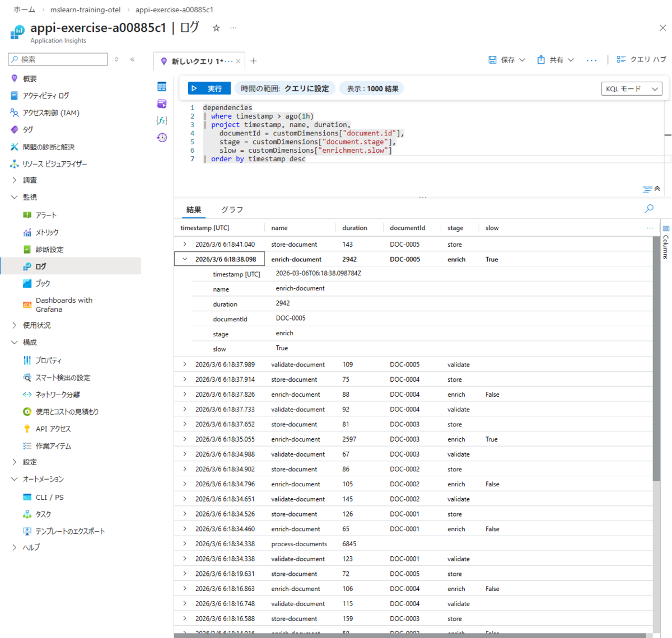The width and height of the screenshot is (672, 638).
Task: Click the DOC-0003 cell with duration 2597
Action: coord(405,439)
